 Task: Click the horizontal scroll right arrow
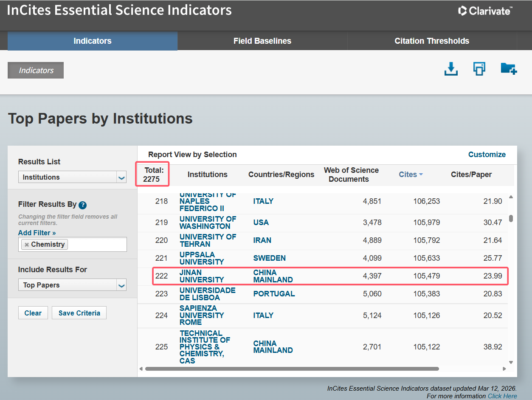click(504, 369)
